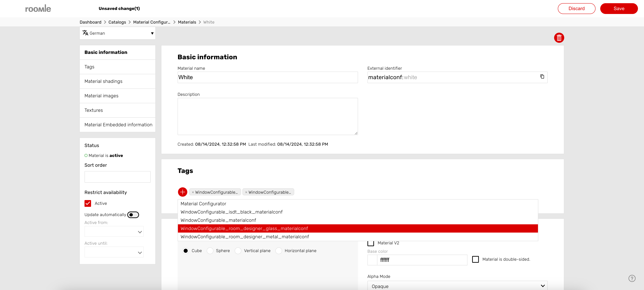Uncheck the Active availability checkbox
644x290 pixels.
click(88, 203)
